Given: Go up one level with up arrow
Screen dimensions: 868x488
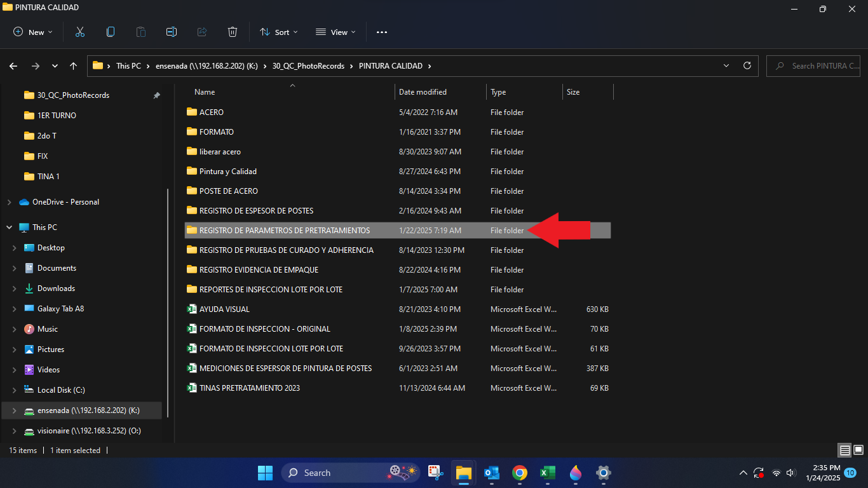Looking at the screenshot, I should (74, 65).
